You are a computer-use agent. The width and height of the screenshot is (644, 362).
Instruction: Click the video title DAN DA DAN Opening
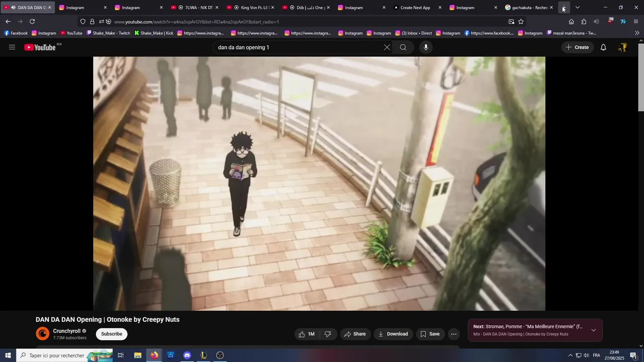pos(107,319)
